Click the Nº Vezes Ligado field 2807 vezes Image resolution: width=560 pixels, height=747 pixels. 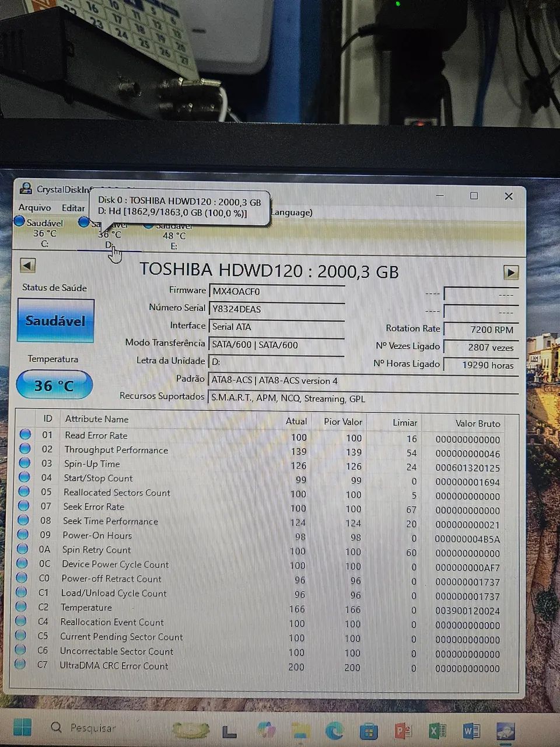[481, 347]
